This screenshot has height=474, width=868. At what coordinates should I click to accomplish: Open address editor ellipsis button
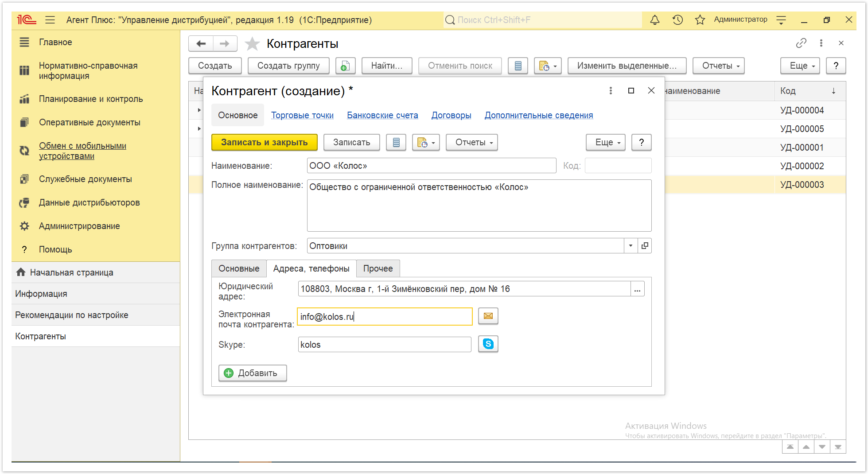[x=637, y=289]
